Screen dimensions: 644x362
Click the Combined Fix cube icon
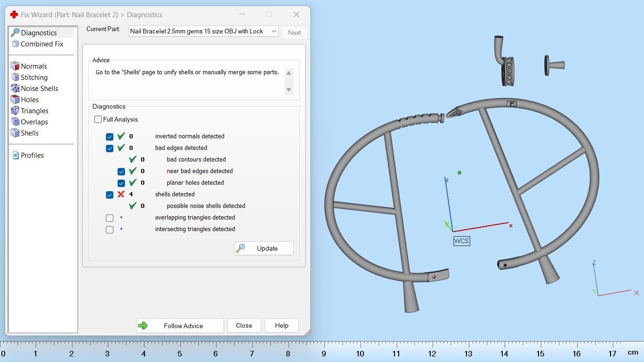coord(15,44)
